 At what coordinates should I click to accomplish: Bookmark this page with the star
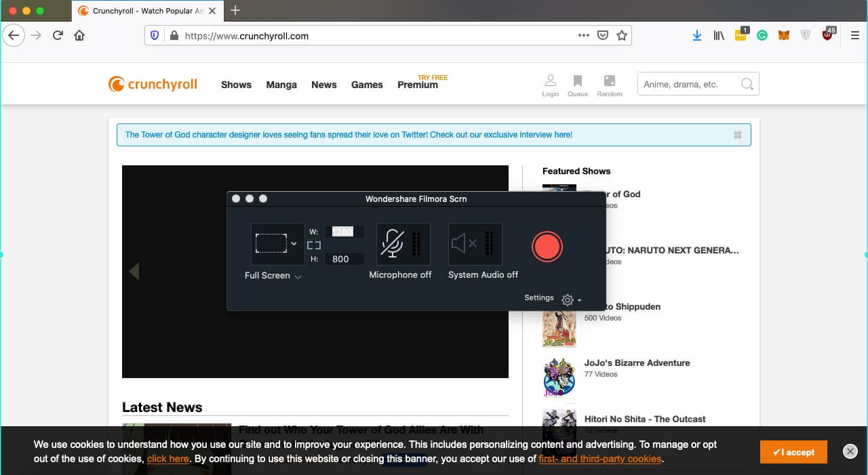pos(622,36)
